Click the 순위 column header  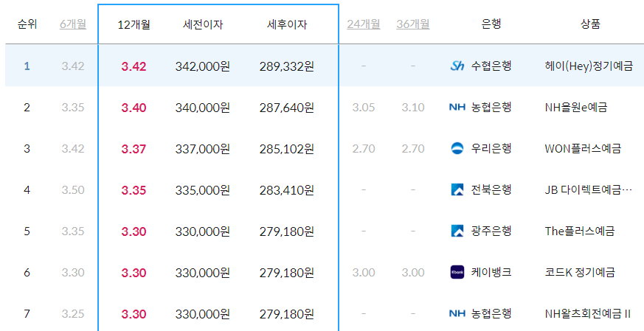[x=27, y=24]
